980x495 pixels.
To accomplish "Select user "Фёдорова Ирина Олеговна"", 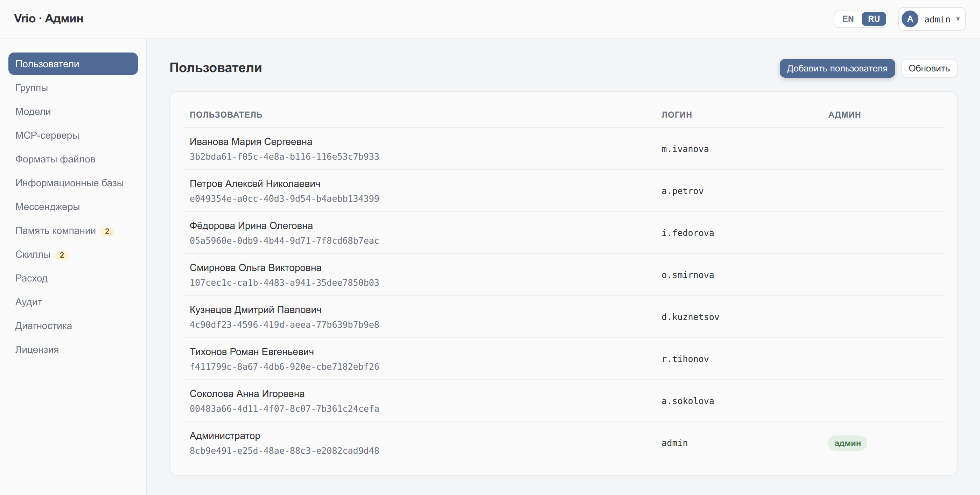I will click(251, 226).
